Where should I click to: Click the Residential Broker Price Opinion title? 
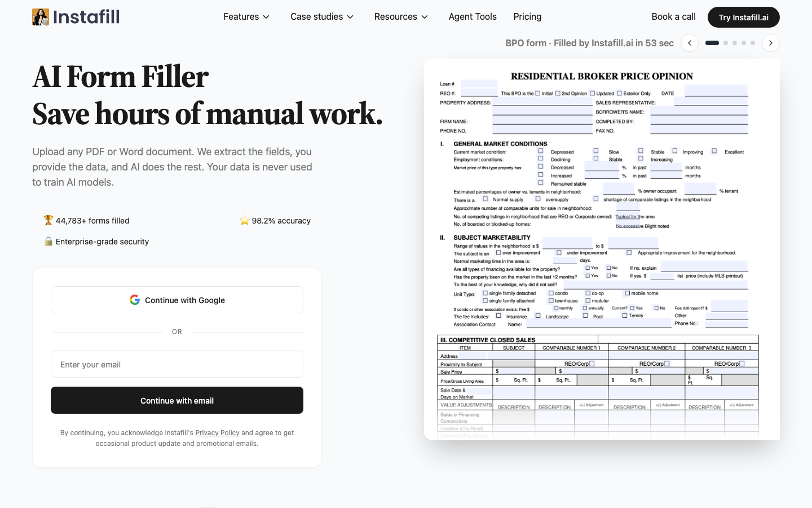point(602,76)
